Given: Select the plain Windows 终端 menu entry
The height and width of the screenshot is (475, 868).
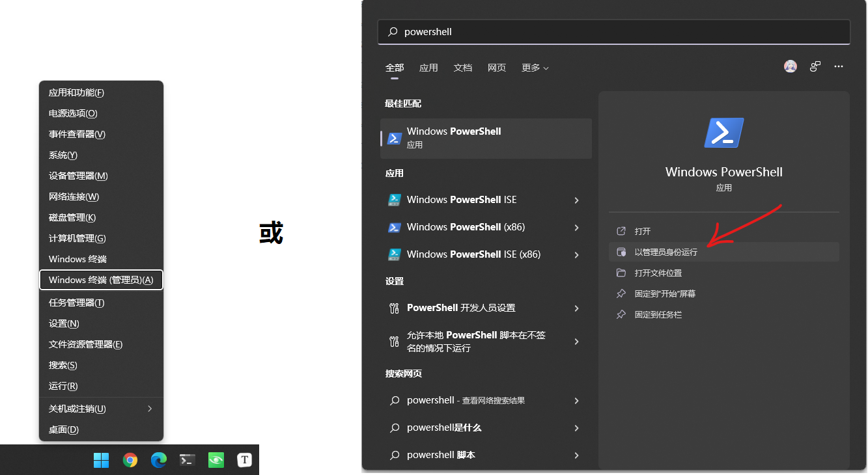Looking at the screenshot, I should [x=102, y=259].
